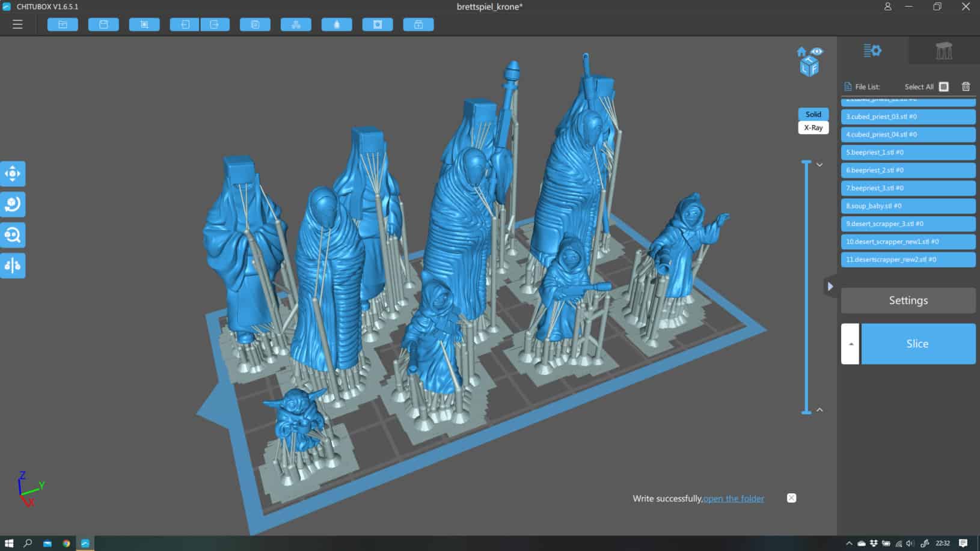The height and width of the screenshot is (551, 980).
Task: Delete selected files using the trash icon
Action: click(x=966, y=87)
